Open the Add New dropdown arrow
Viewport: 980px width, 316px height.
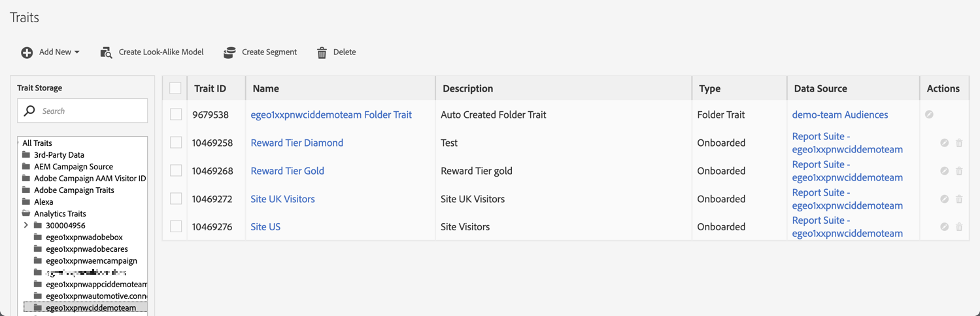pyautogui.click(x=77, y=52)
